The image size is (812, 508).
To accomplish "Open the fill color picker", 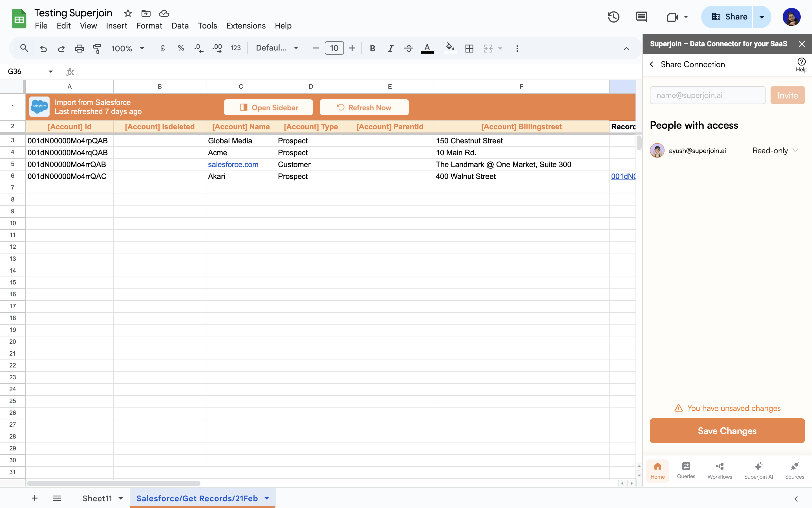I will [x=450, y=48].
